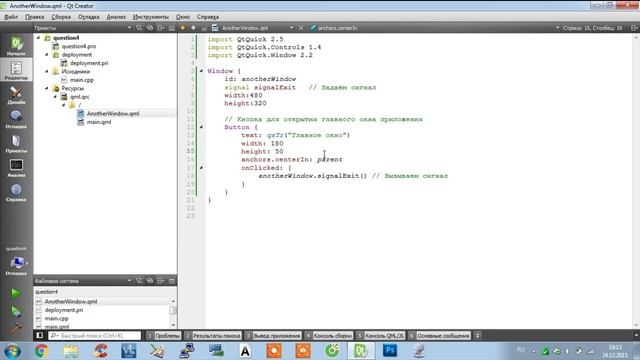The width and height of the screenshot is (640, 360).
Task: Open the question4 kit selector
Action: (16, 261)
